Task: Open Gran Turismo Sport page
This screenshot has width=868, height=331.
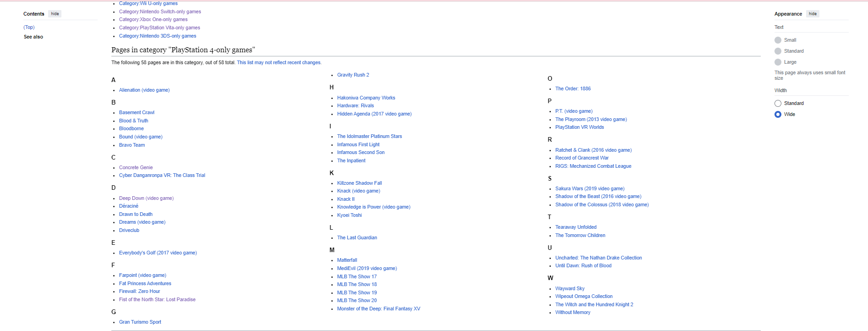Action: pyautogui.click(x=140, y=322)
